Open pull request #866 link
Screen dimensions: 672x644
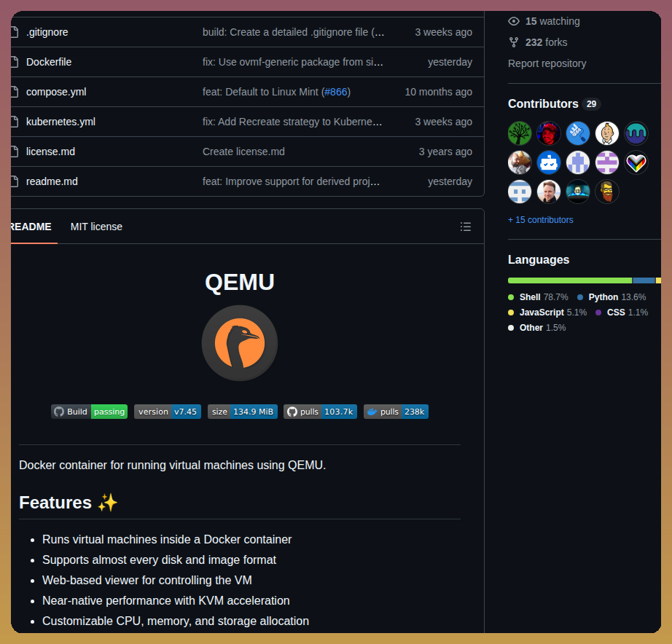coord(335,92)
